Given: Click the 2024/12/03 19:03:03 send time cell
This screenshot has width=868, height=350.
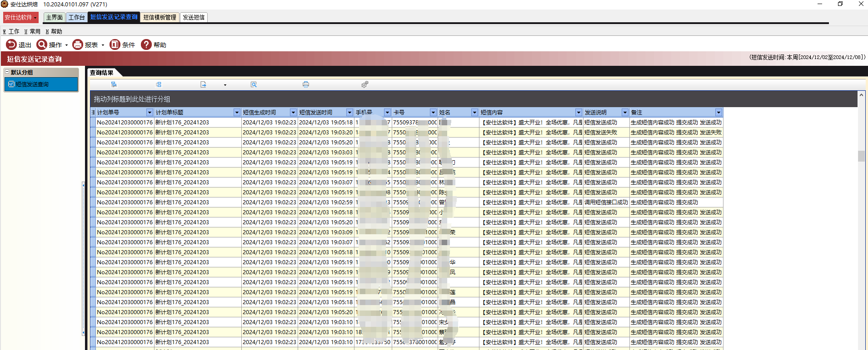Looking at the screenshot, I should click(x=326, y=153).
